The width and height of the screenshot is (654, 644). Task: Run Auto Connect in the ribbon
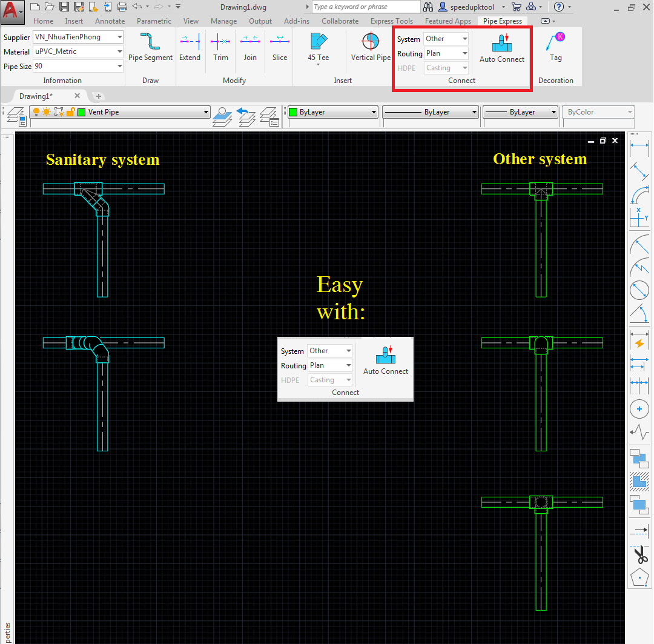point(502,48)
